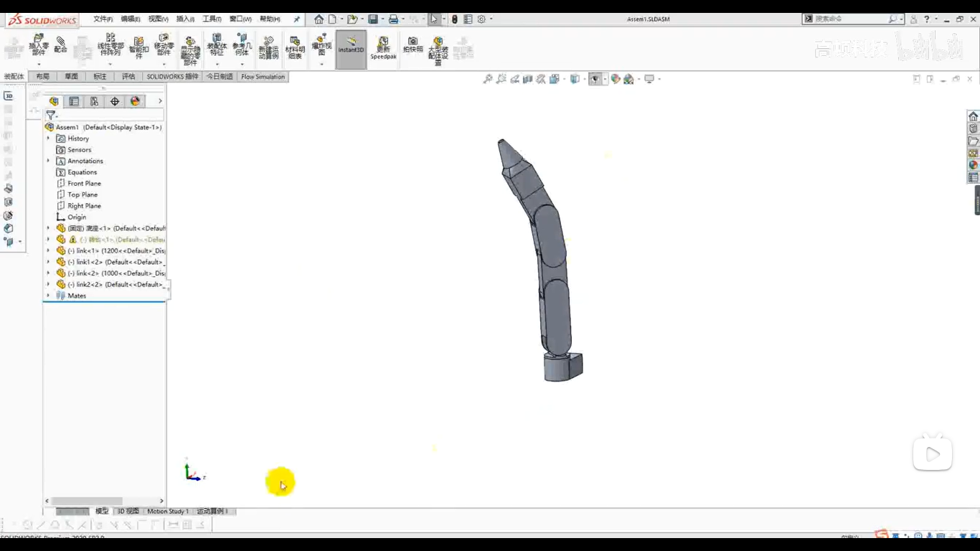
Task: Switch to the Motion Study 1 tab
Action: coord(167,512)
